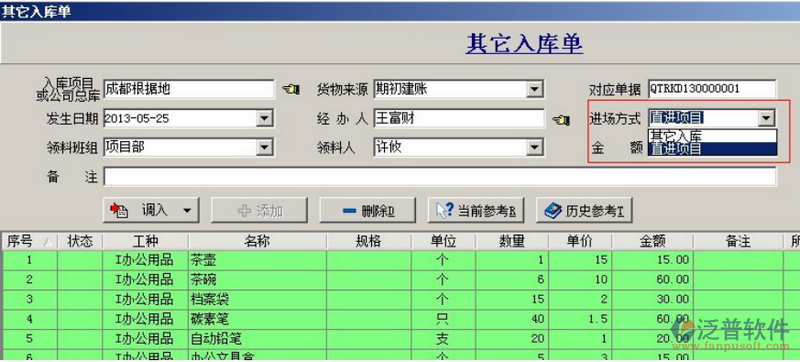Click into the 备注 remarks input field

440,176
